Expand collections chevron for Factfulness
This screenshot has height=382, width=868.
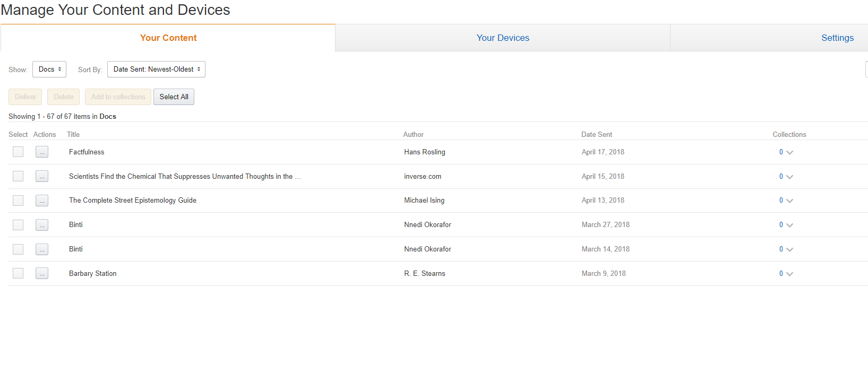789,153
